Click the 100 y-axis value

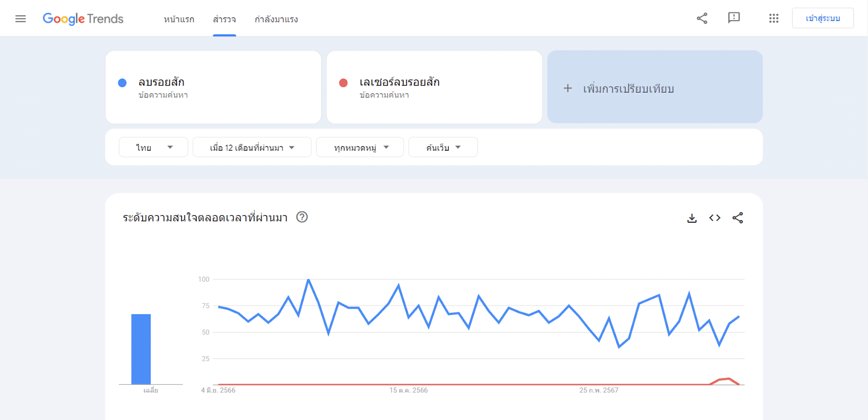[x=203, y=279]
